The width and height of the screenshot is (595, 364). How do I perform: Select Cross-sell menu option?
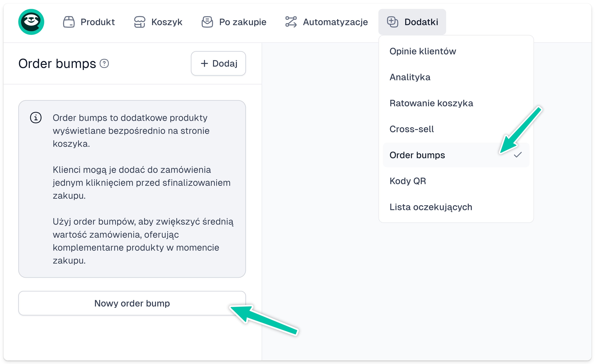click(411, 129)
